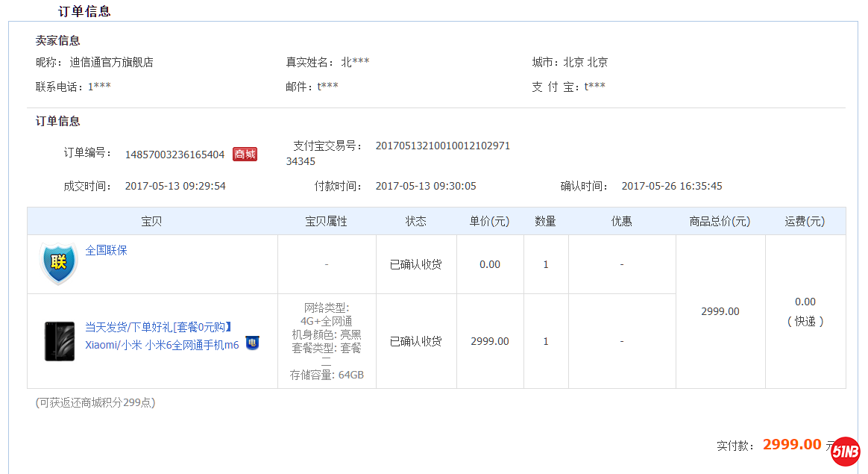Click the blue 全国联保 shield icon
Image resolution: width=868 pixels, height=474 pixels.
[59, 263]
